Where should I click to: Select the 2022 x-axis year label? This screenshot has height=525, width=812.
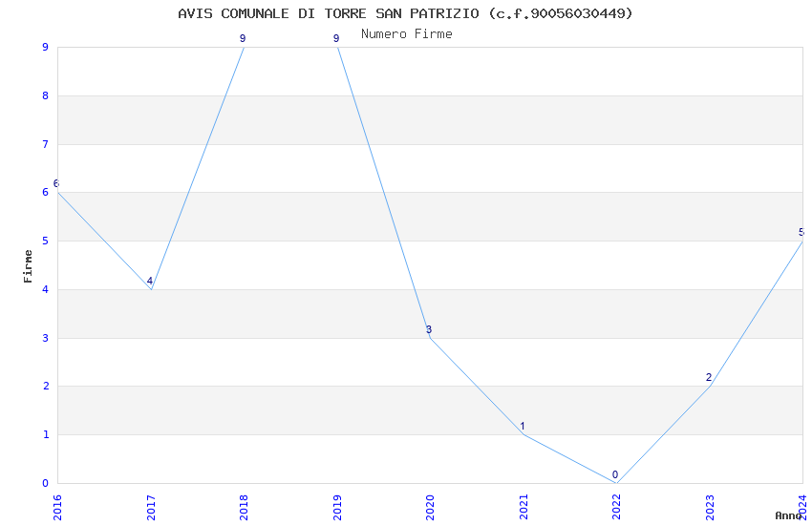pyautogui.click(x=616, y=508)
